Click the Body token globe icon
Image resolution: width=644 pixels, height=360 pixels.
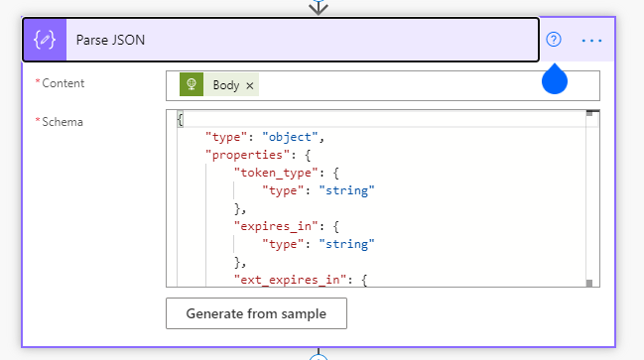[x=192, y=84]
